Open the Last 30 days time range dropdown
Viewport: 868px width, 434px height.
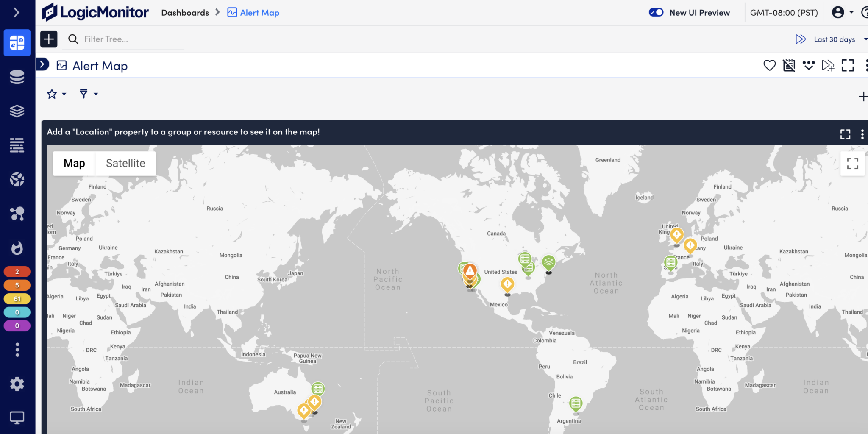[834, 39]
